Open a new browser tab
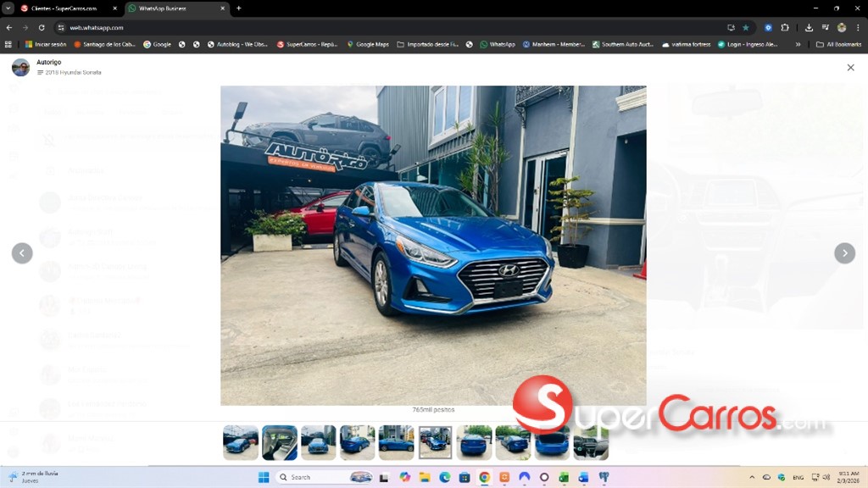The image size is (868, 488). coord(238,8)
